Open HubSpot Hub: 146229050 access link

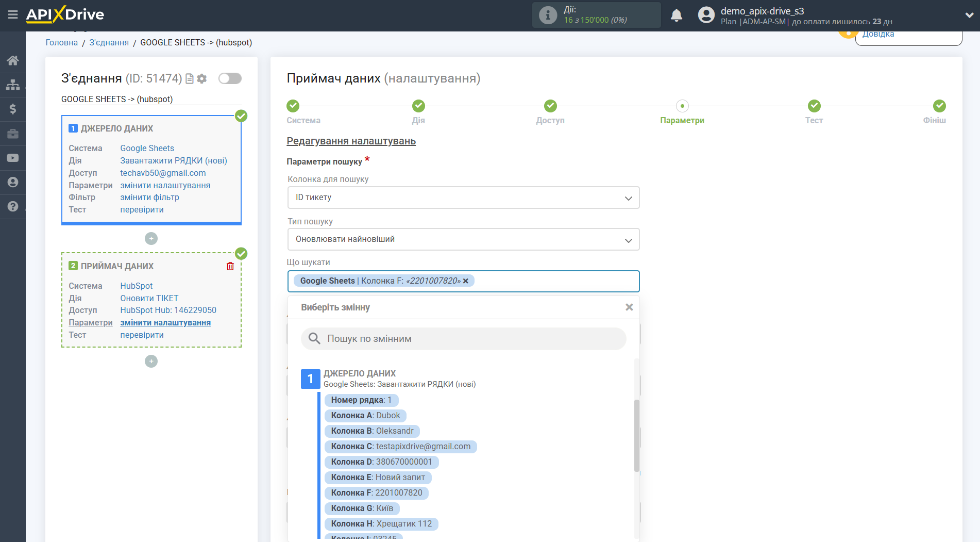tap(168, 310)
